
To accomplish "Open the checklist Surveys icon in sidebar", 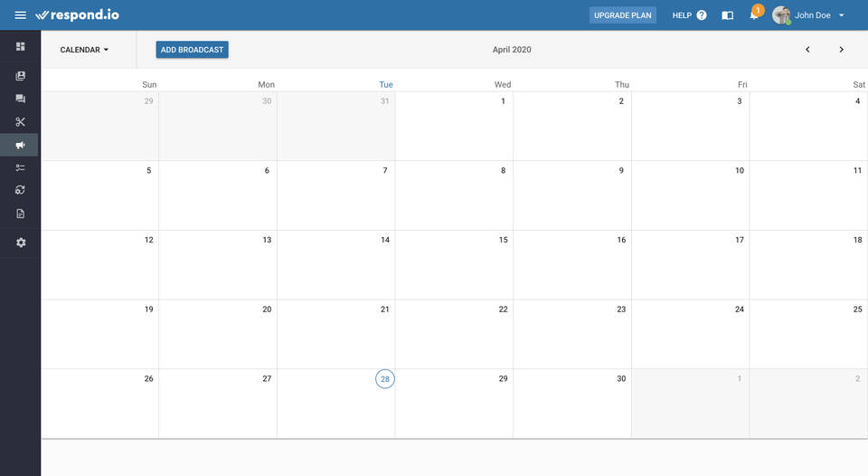I will pyautogui.click(x=20, y=167).
